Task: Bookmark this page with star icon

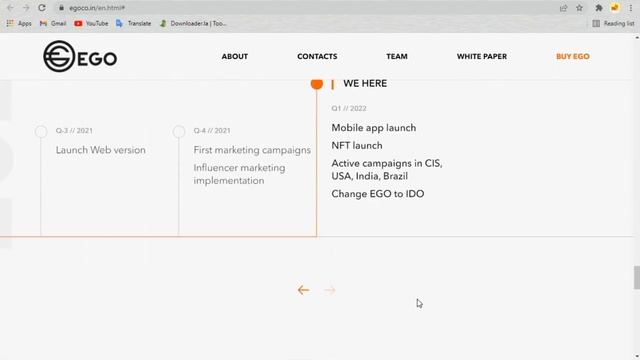Action: 579,8
